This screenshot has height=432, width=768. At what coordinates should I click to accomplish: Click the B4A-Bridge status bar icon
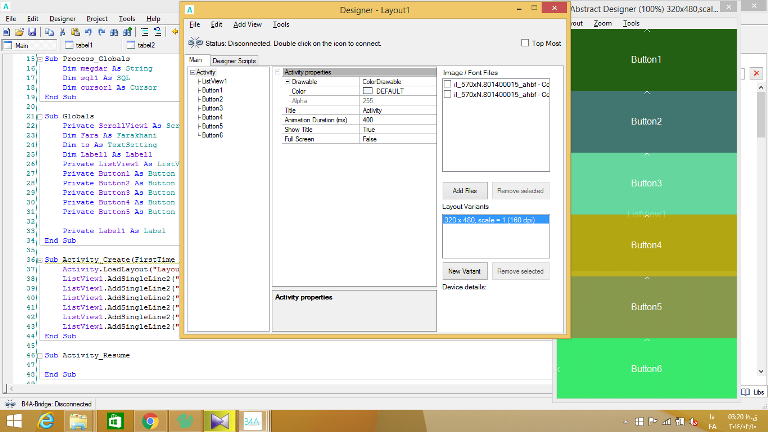(x=10, y=404)
